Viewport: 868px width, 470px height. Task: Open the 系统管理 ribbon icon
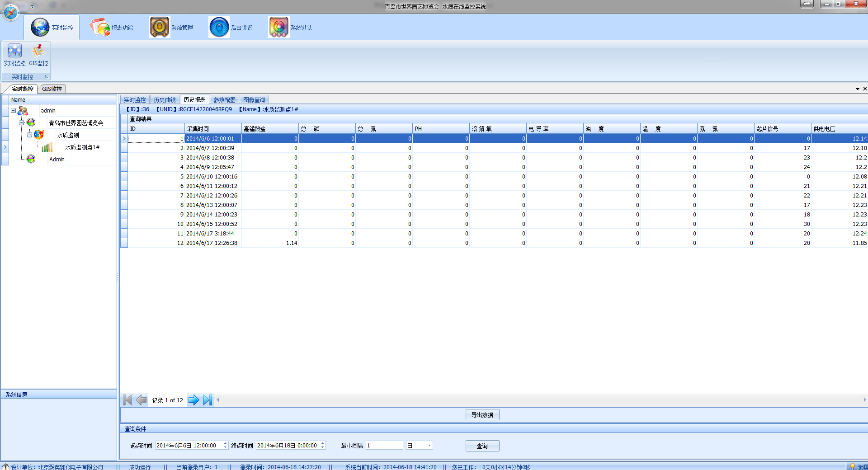(x=171, y=28)
